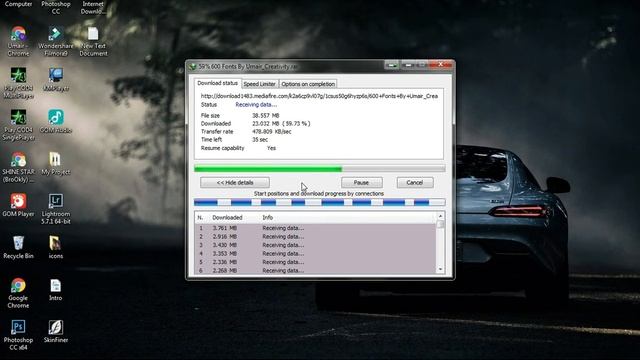Click the green download progress bar

[320, 169]
